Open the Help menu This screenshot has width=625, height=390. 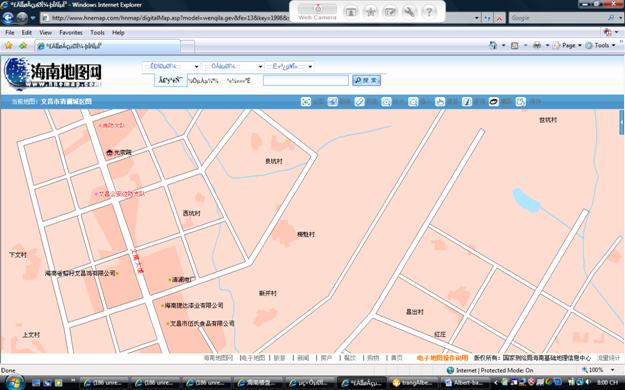click(x=118, y=33)
